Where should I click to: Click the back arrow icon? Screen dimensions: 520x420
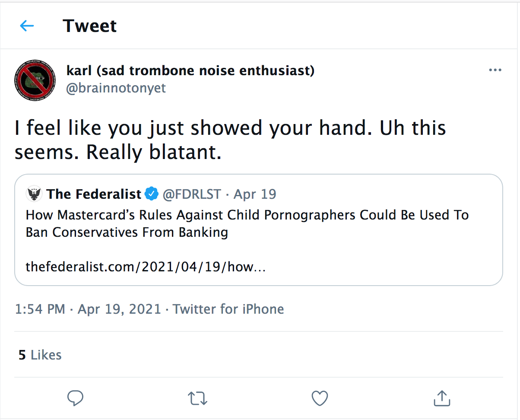point(27,26)
